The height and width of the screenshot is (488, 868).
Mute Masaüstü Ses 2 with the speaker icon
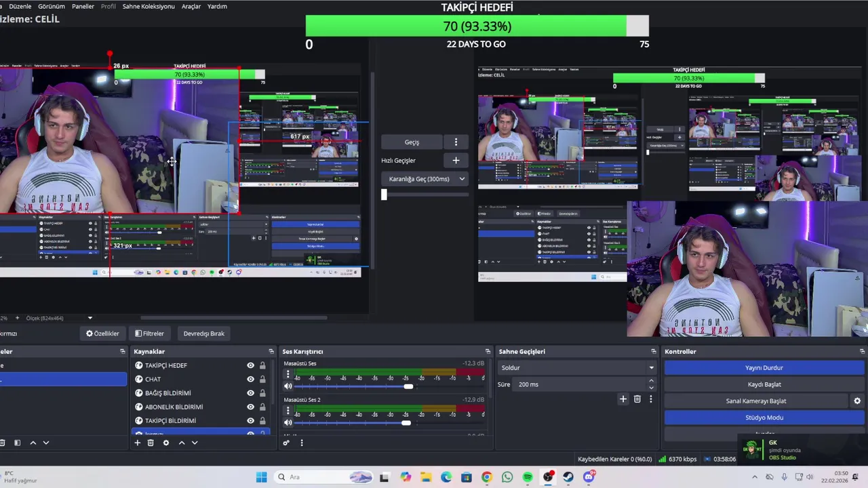[288, 423]
